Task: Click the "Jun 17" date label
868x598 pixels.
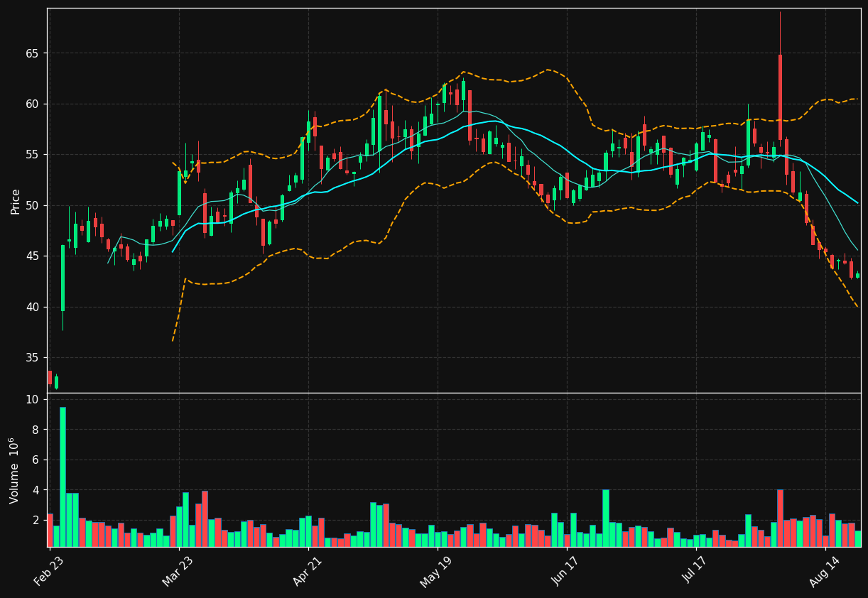Action: pyautogui.click(x=565, y=571)
